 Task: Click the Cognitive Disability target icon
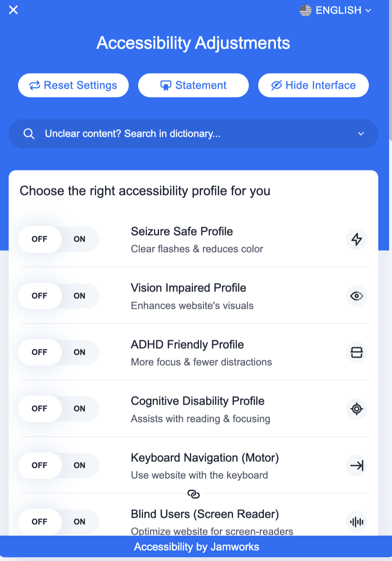pyautogui.click(x=357, y=409)
